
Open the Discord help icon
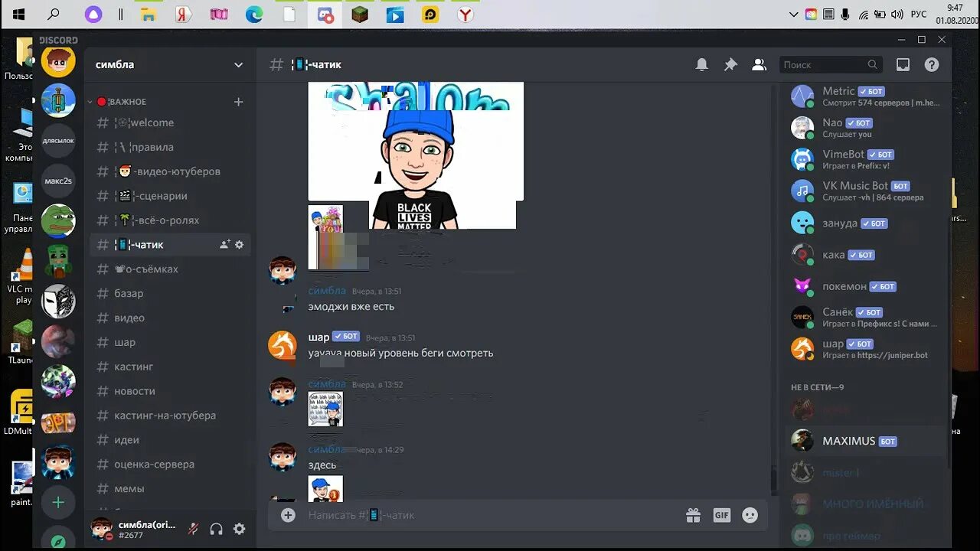pos(932,65)
